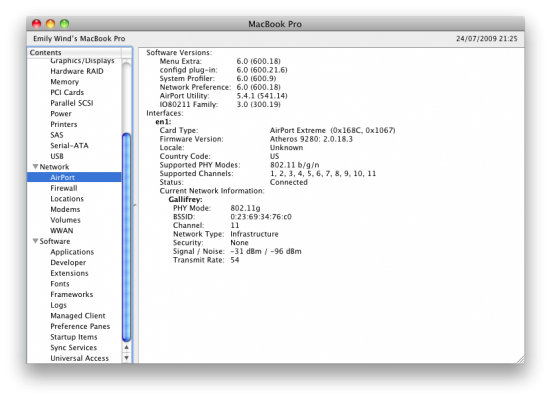Zoom window with the green button
Image resolution: width=551 pixels, height=400 pixels.
point(64,24)
